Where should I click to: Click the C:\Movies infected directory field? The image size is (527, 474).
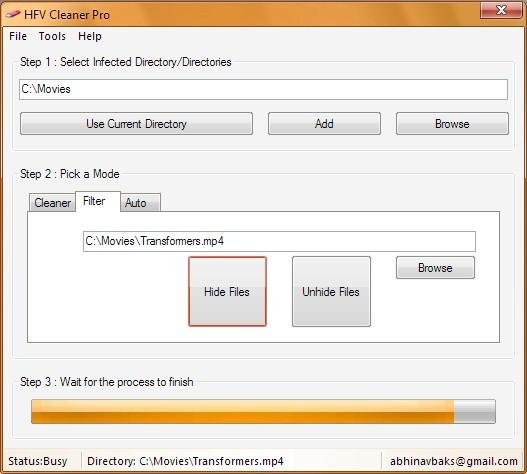[264, 89]
